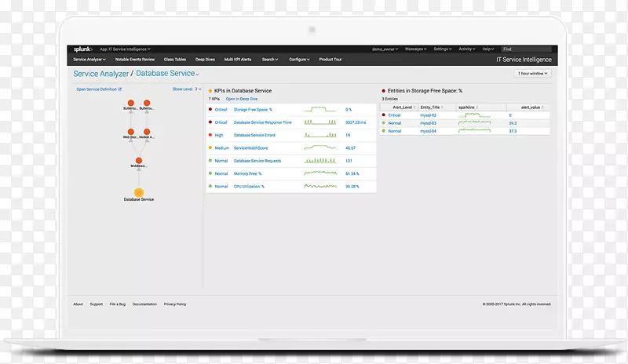Click the external link icon beside Open Service Definition
628x364 pixels.
click(x=120, y=89)
